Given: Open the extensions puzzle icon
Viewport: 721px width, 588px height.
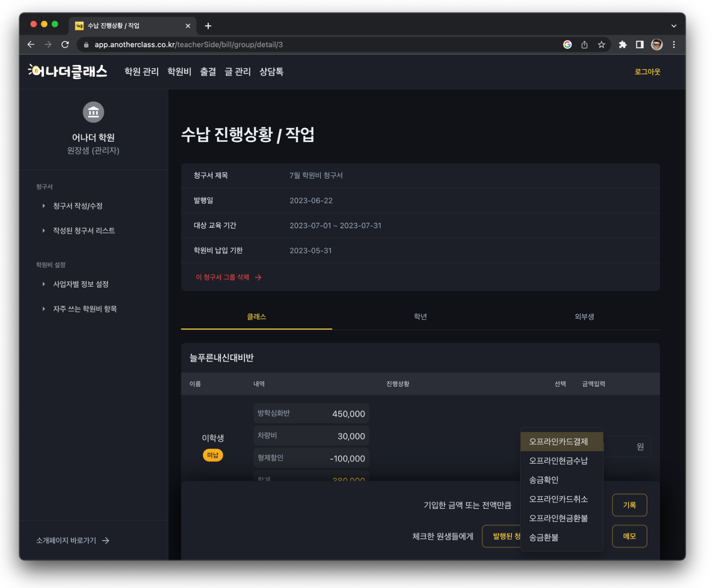Looking at the screenshot, I should tap(623, 44).
